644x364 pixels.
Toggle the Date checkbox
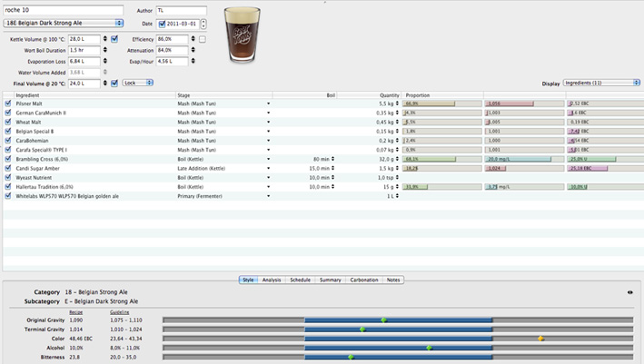click(x=161, y=24)
